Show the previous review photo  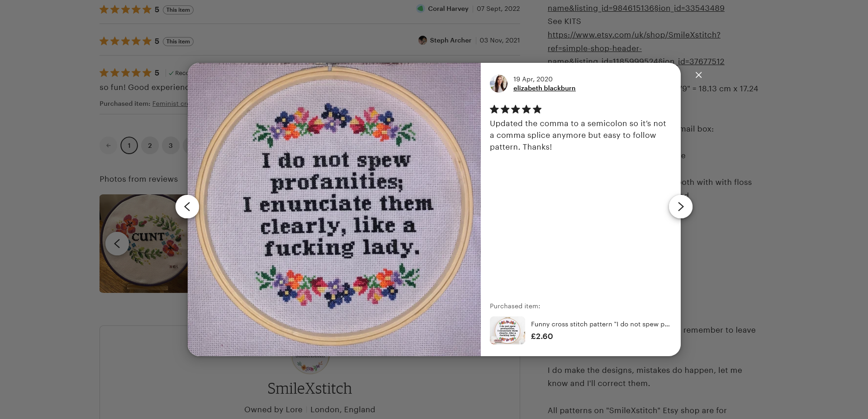click(x=187, y=207)
